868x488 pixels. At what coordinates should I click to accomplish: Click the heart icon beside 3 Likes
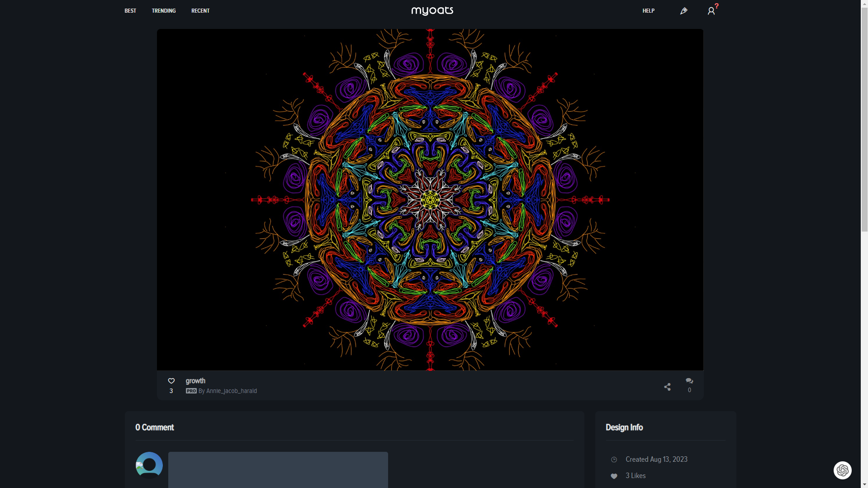[x=614, y=476]
